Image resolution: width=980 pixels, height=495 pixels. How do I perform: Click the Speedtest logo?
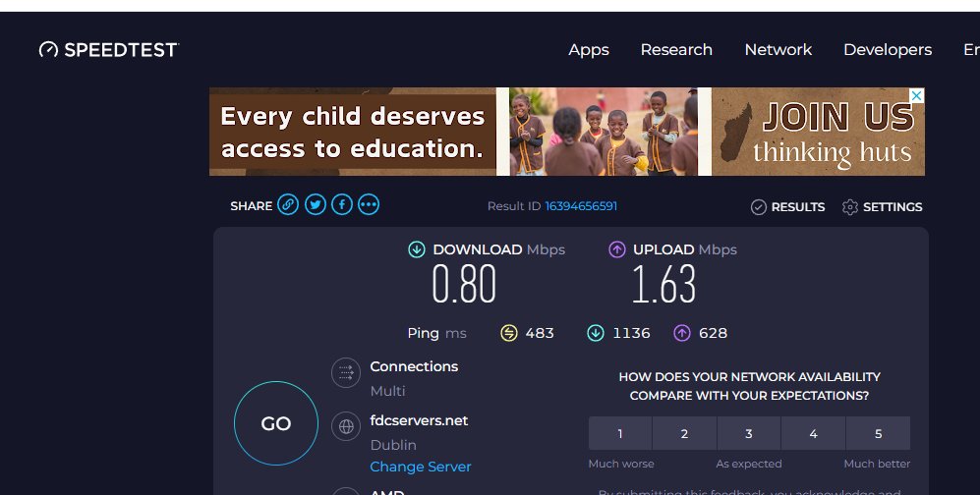pyautogui.click(x=109, y=50)
